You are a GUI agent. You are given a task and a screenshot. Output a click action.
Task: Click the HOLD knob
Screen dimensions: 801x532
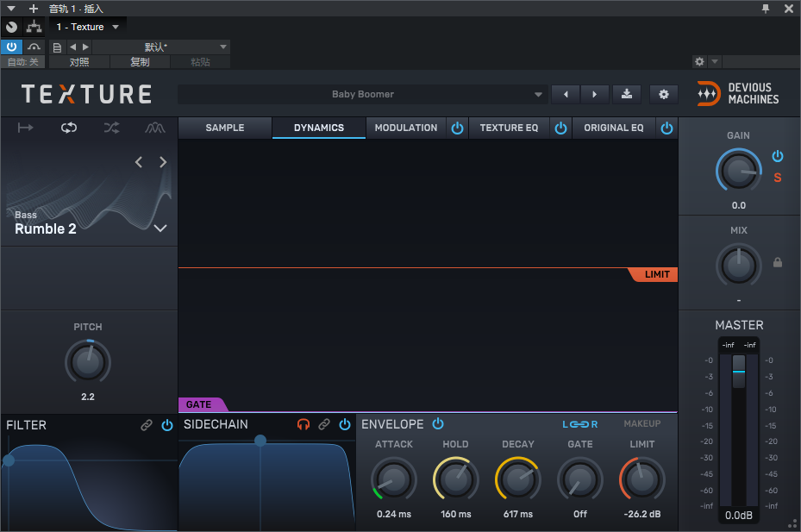[455, 480]
